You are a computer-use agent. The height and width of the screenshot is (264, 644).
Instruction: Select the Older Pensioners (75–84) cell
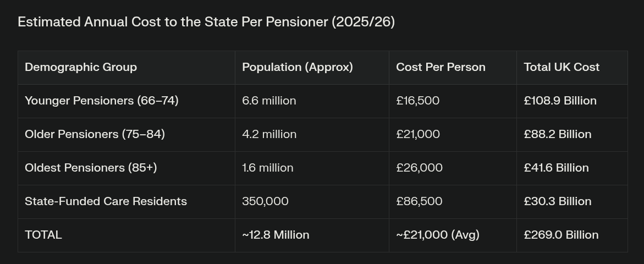pyautogui.click(x=95, y=134)
